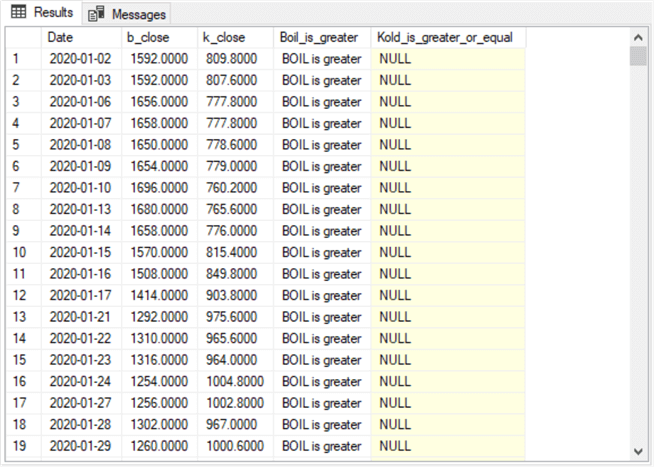Click BOIL is greater in row 9
The height and width of the screenshot is (467, 654).
click(322, 231)
